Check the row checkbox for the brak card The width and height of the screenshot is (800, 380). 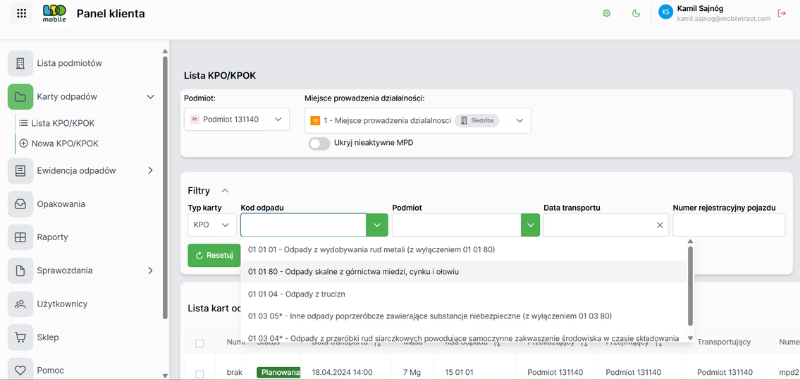click(199, 373)
